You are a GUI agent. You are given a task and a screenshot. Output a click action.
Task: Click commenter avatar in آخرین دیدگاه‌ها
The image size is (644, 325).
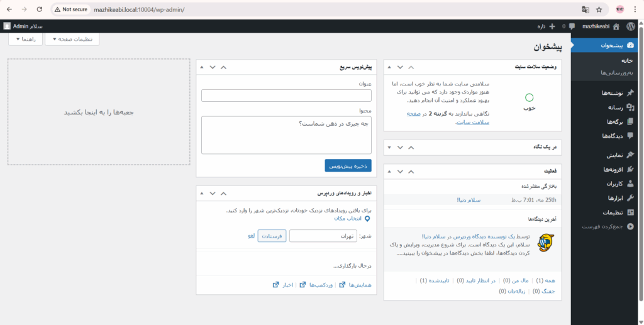point(545,243)
